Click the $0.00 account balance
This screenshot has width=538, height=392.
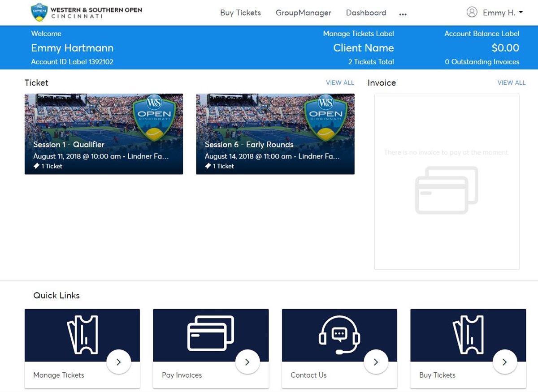click(x=505, y=48)
